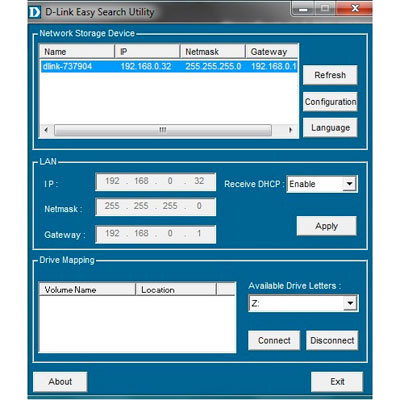Image resolution: width=400 pixels, height=400 pixels.
Task: Click the Refresh button
Action: tap(330, 75)
